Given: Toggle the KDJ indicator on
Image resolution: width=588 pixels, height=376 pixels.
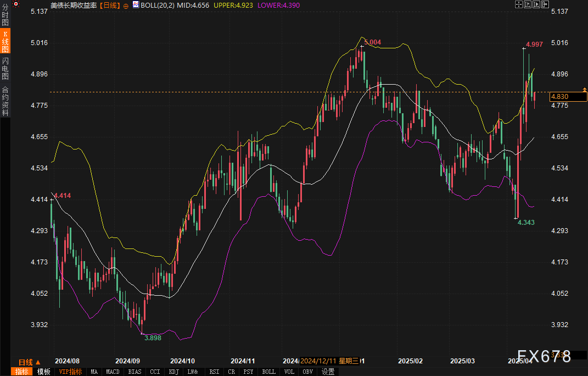Looking at the screenshot, I should 173,372.
